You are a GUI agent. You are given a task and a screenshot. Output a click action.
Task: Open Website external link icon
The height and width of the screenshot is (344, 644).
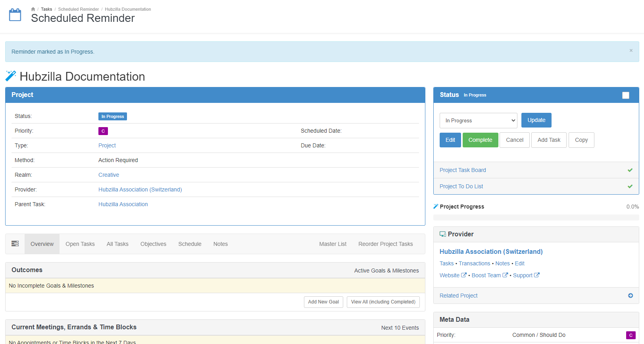coord(463,275)
